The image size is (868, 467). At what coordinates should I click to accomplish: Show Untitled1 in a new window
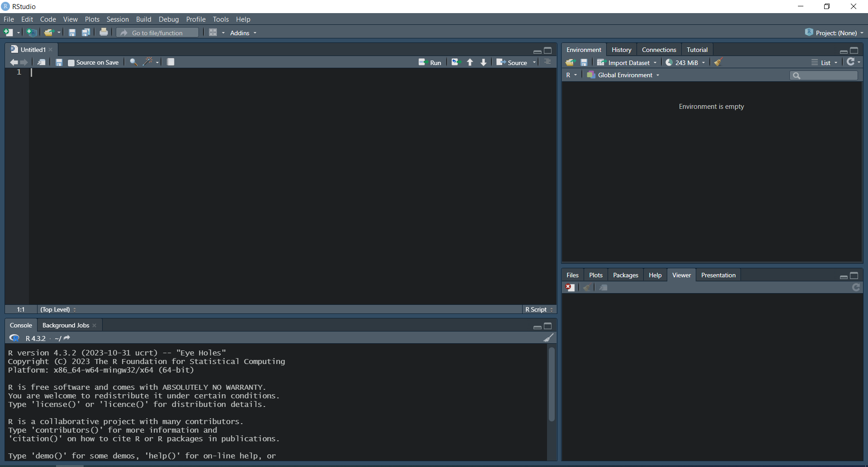[41, 62]
